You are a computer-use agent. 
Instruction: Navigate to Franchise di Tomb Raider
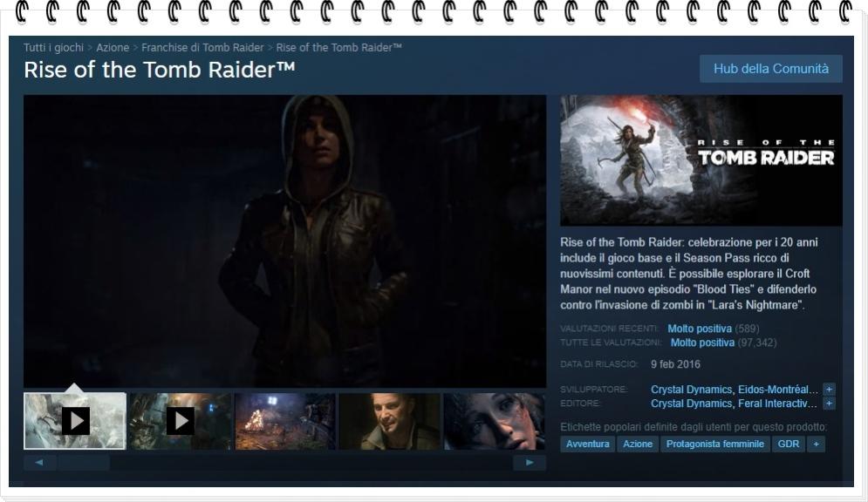point(202,48)
